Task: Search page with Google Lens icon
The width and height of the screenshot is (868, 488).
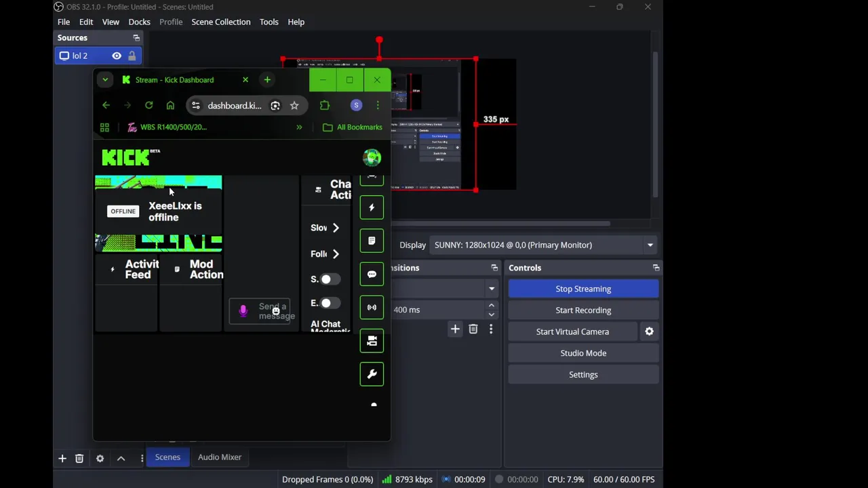Action: coord(275,105)
